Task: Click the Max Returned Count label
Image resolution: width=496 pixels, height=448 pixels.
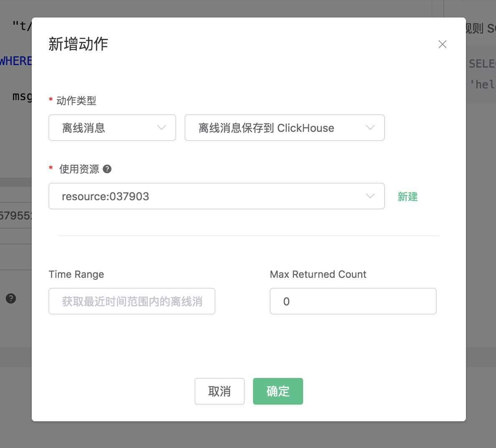Action: tap(318, 274)
